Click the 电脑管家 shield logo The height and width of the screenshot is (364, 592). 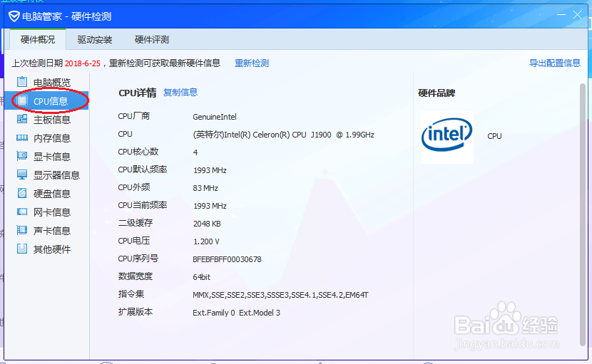(14, 16)
